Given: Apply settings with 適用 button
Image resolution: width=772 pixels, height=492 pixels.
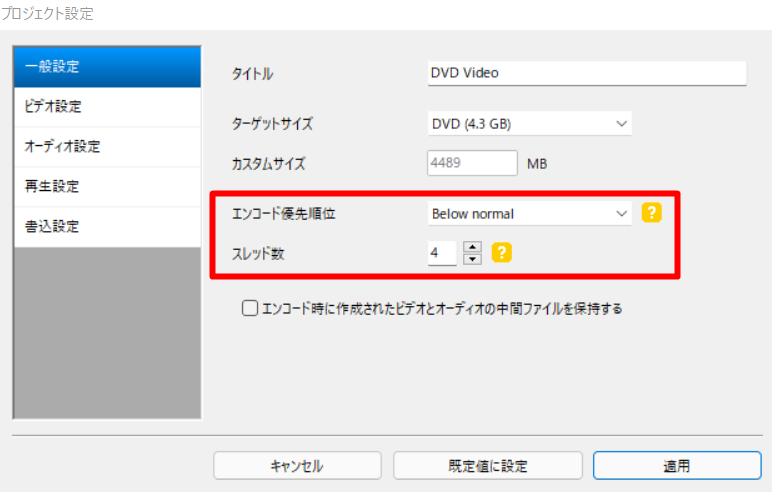Looking at the screenshot, I should pyautogui.click(x=677, y=465).
